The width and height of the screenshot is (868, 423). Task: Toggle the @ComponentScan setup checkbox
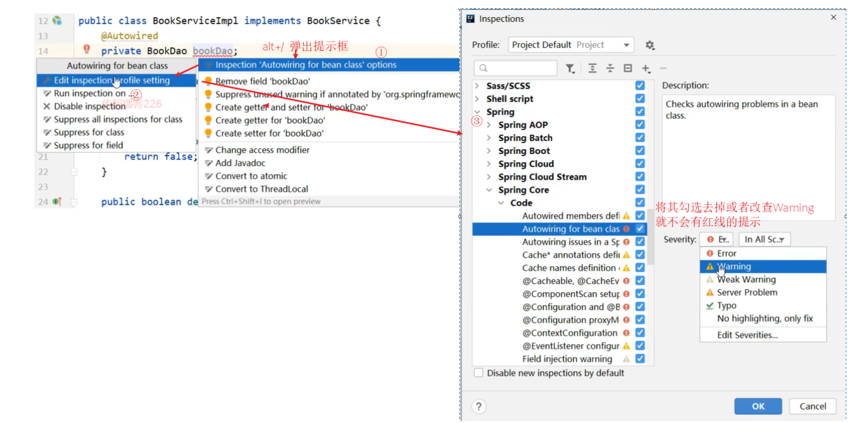click(640, 294)
